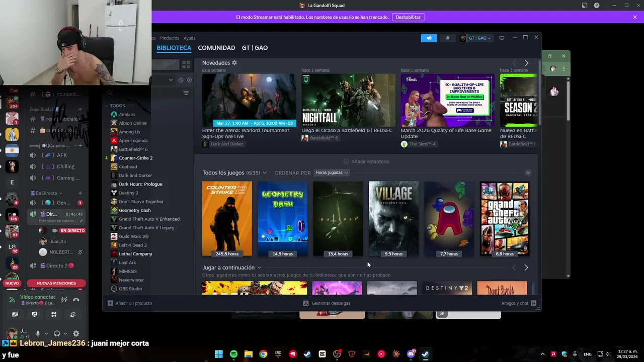Select Counter-Strike 2 in game list

click(135, 158)
